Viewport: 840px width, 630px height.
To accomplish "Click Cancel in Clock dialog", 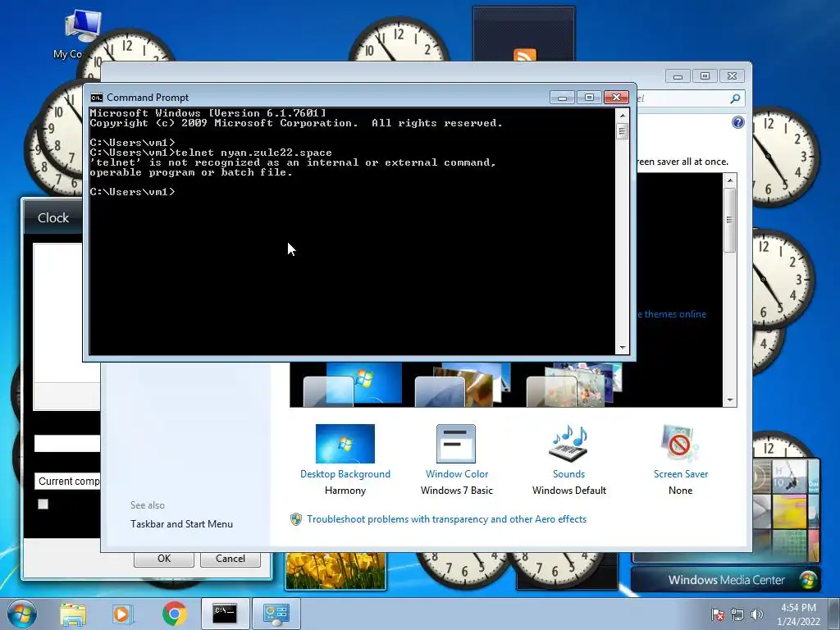I will click(x=231, y=559).
